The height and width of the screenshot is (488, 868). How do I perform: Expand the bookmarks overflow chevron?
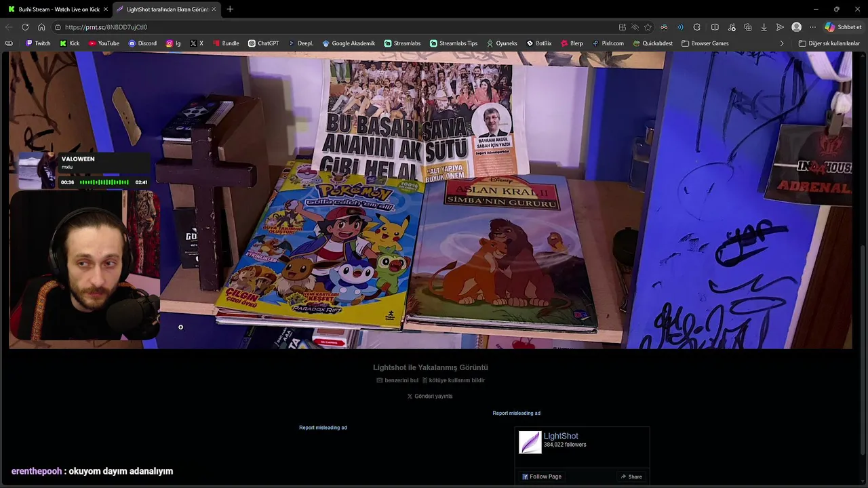(x=782, y=43)
